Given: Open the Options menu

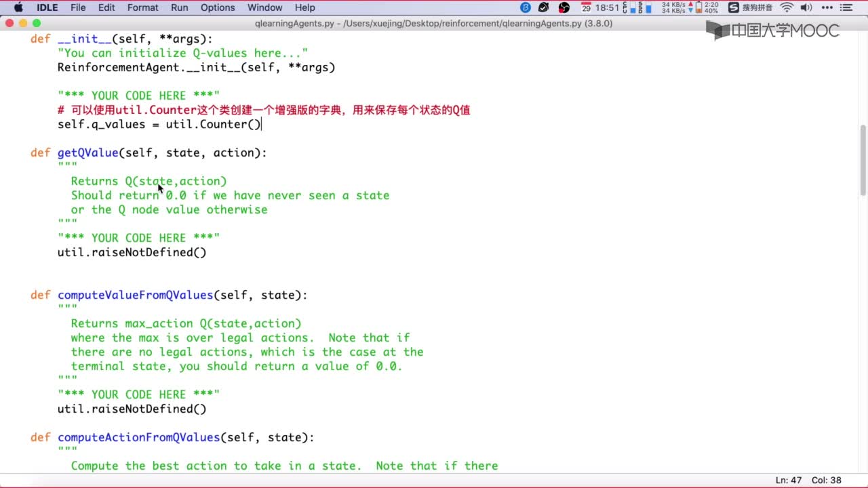Looking at the screenshot, I should 218,7.
